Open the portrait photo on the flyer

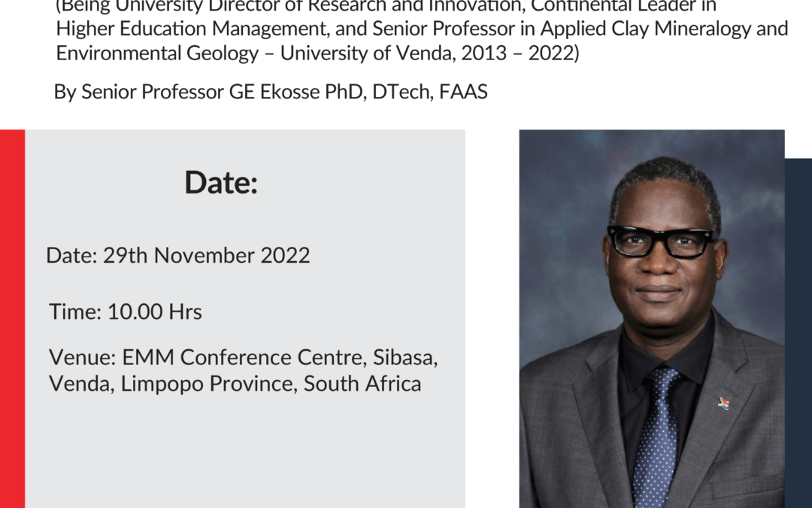pos(652,319)
